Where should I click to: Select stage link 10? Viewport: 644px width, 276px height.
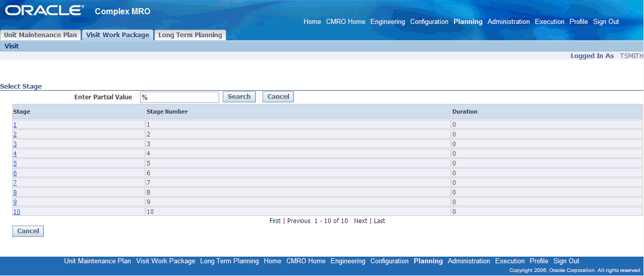coord(17,212)
